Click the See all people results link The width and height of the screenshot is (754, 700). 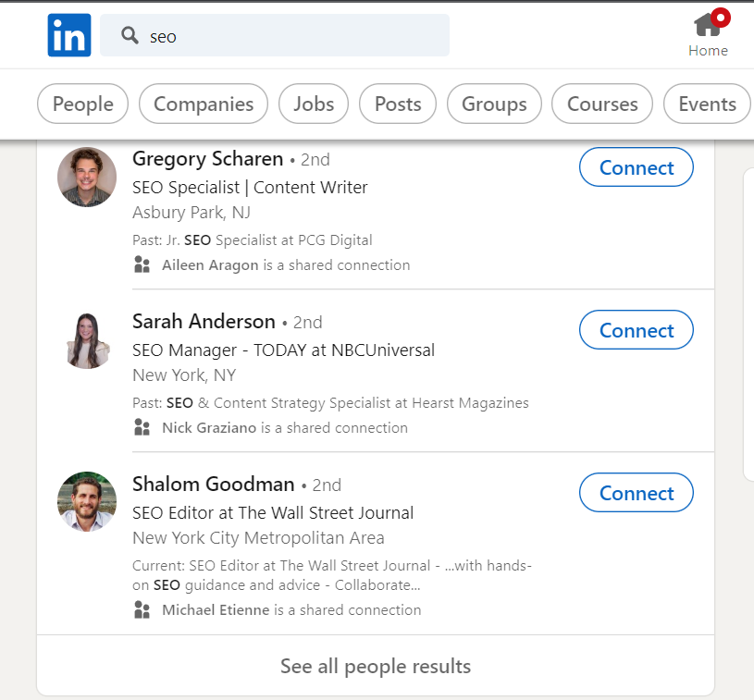pyautogui.click(x=376, y=666)
